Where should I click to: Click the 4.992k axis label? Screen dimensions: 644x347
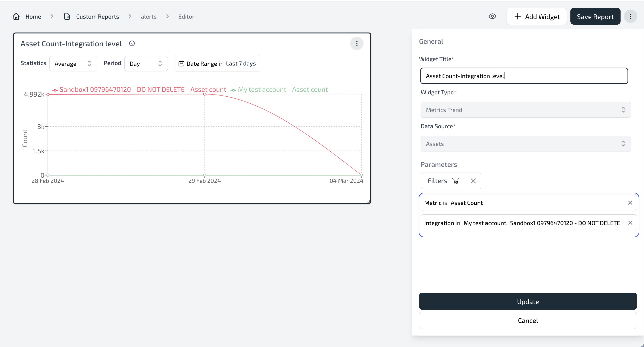(x=34, y=94)
